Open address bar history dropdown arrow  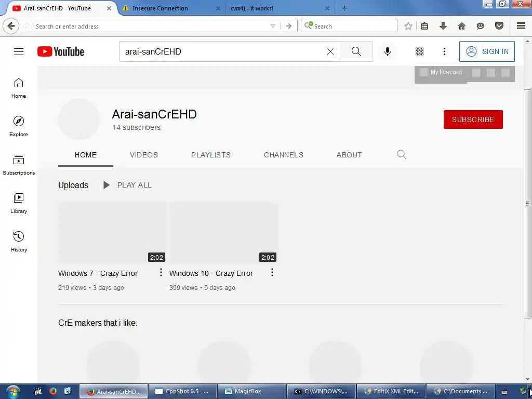(x=273, y=26)
